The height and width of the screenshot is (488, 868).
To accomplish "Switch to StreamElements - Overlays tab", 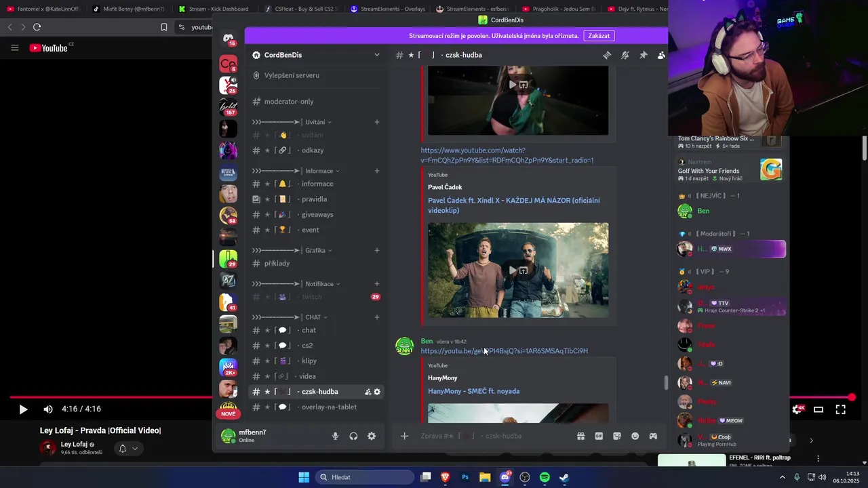I will click(x=387, y=9).
